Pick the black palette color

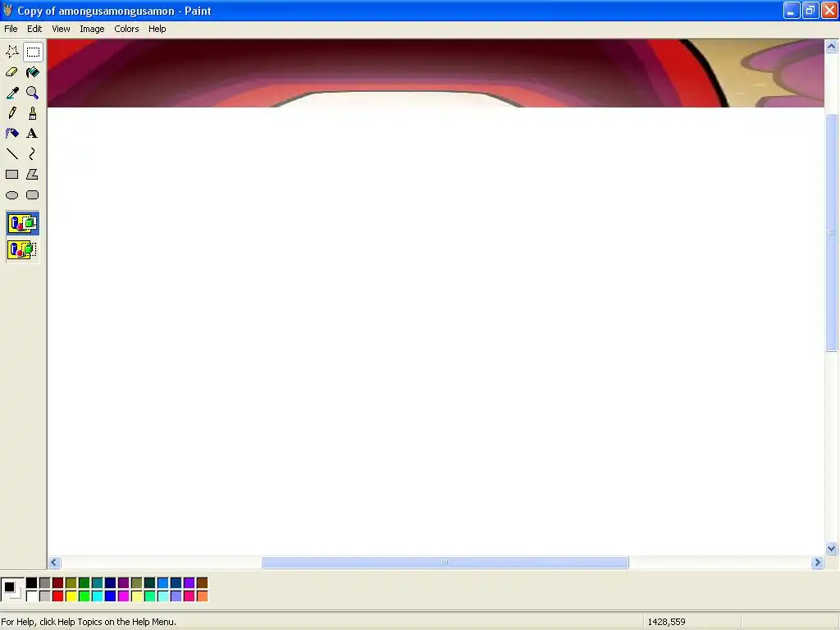click(32, 583)
